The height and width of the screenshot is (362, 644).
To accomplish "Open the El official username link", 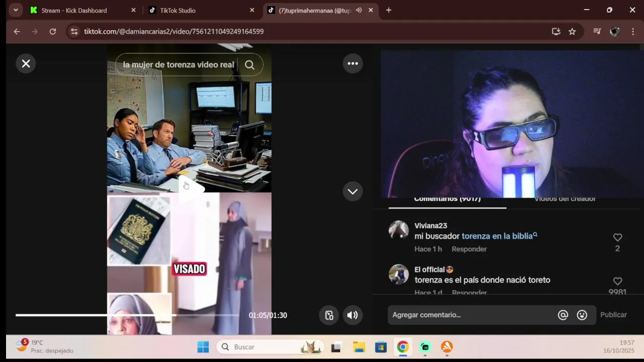I will 434,269.
